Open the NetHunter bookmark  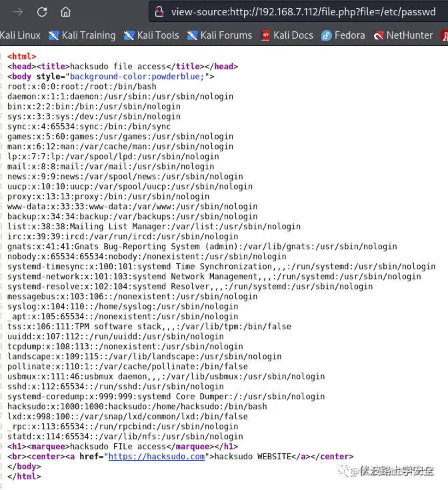(403, 35)
